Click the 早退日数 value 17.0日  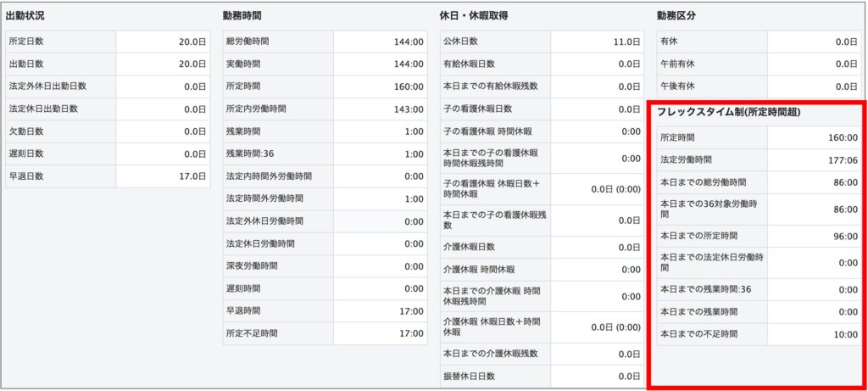(x=190, y=176)
